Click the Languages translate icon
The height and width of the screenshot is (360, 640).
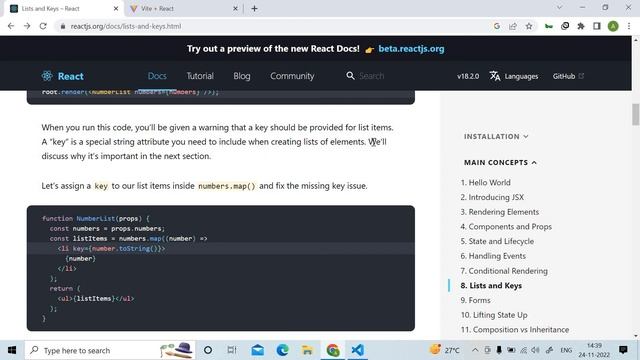(495, 76)
